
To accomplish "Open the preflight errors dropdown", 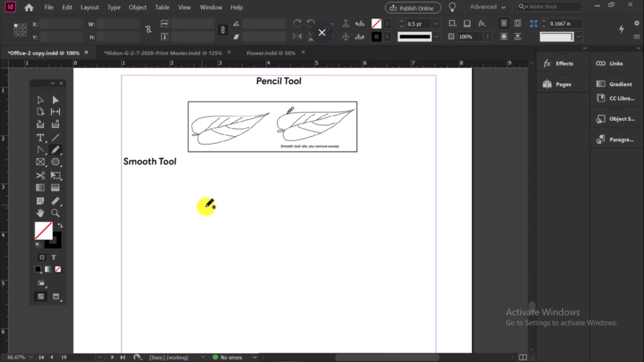I will (x=255, y=358).
